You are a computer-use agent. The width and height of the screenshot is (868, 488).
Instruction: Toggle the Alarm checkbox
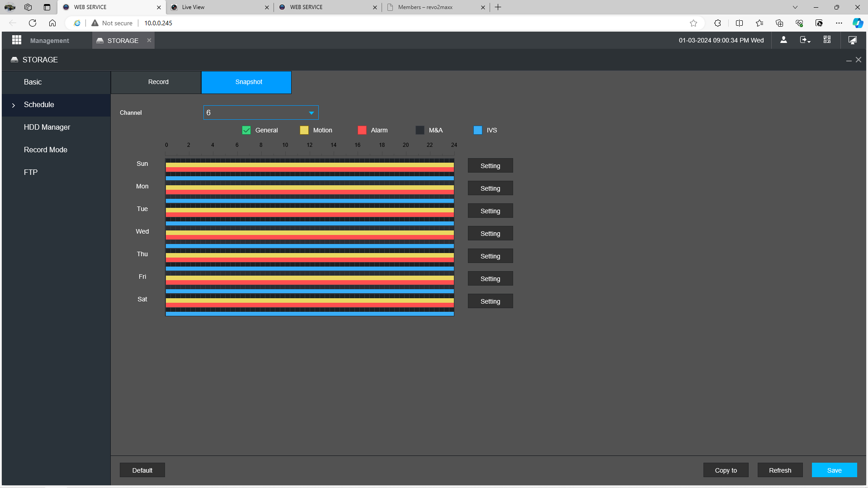[362, 130]
